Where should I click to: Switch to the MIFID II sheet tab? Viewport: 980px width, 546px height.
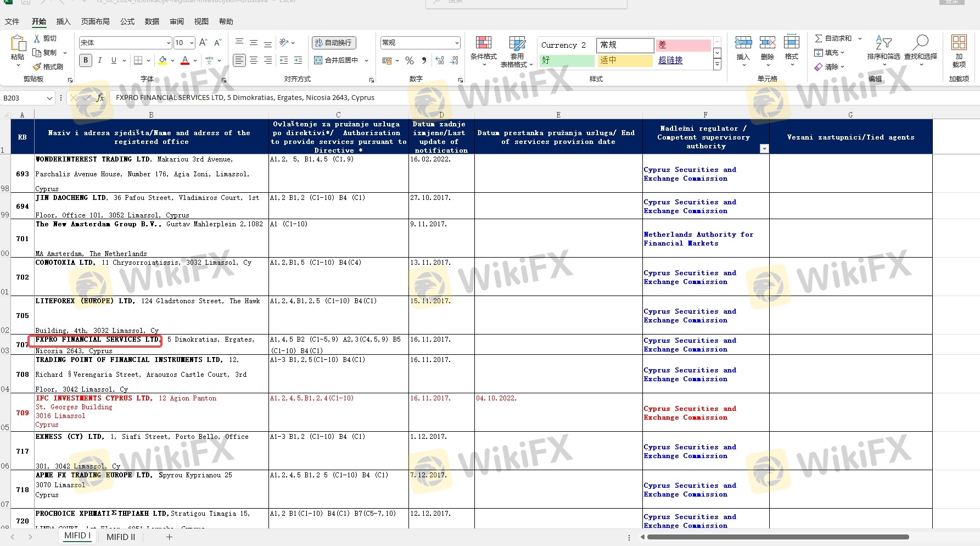tap(121, 537)
